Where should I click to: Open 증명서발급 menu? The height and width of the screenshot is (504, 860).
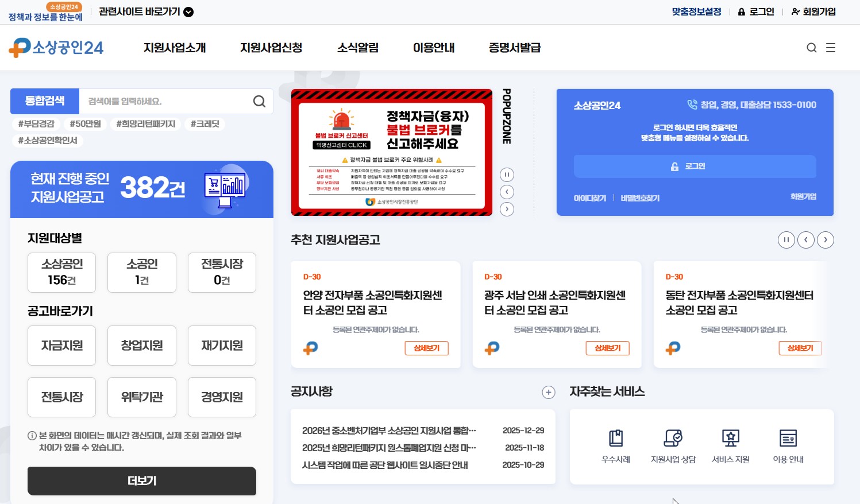(x=515, y=48)
